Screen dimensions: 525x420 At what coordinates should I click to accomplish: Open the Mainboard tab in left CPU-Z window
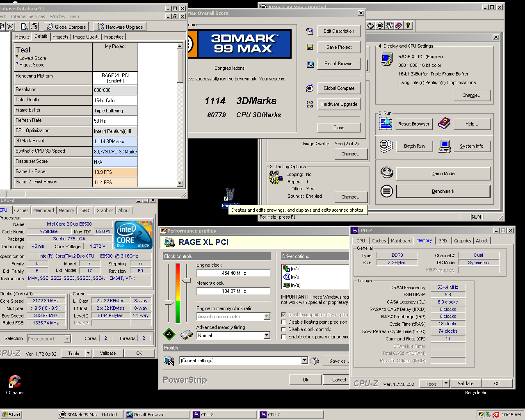click(43, 210)
